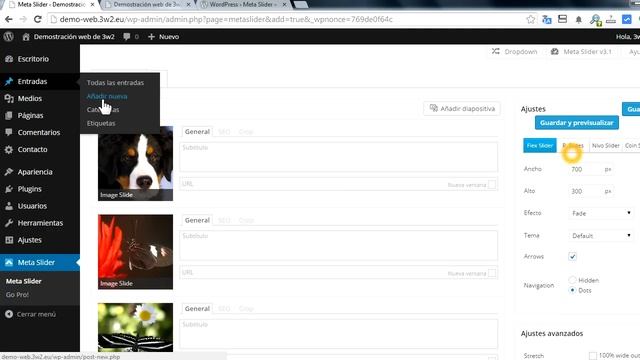Go back with browser back arrow
The height and width of the screenshot is (360, 640).
pyautogui.click(x=9, y=19)
